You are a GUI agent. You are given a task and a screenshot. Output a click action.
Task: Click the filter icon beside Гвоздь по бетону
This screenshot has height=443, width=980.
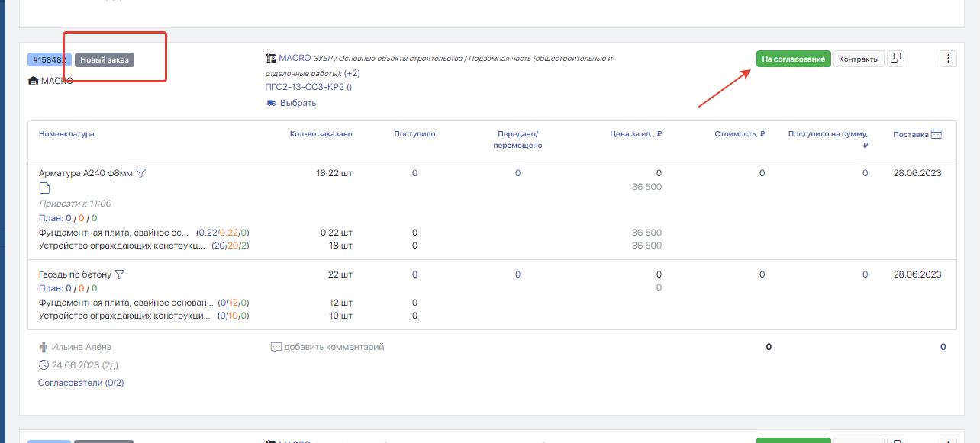coord(120,274)
